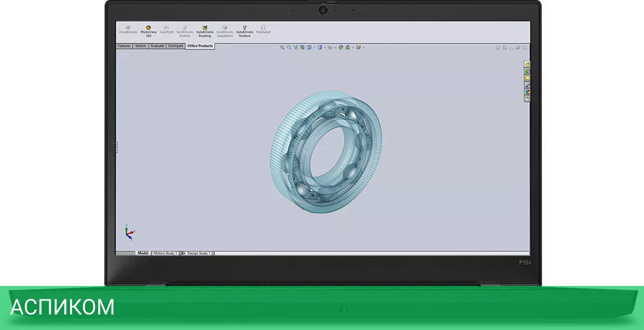
Task: Expand View Settings dropdown arrow
Action: coord(364,47)
